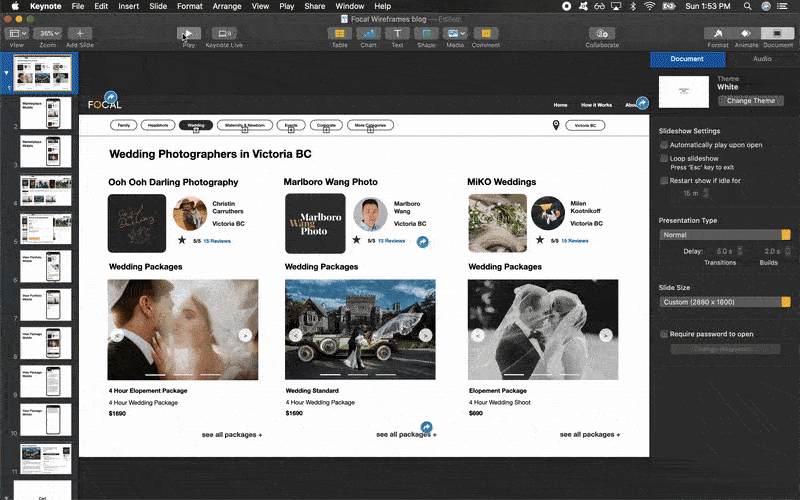
Task: Open Keynote Live from toolbar
Action: click(x=226, y=33)
